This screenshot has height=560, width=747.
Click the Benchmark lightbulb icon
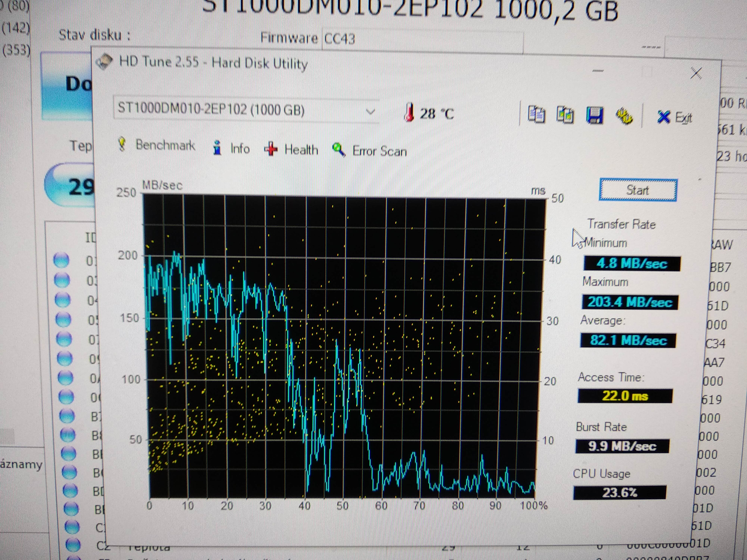pos(122,144)
